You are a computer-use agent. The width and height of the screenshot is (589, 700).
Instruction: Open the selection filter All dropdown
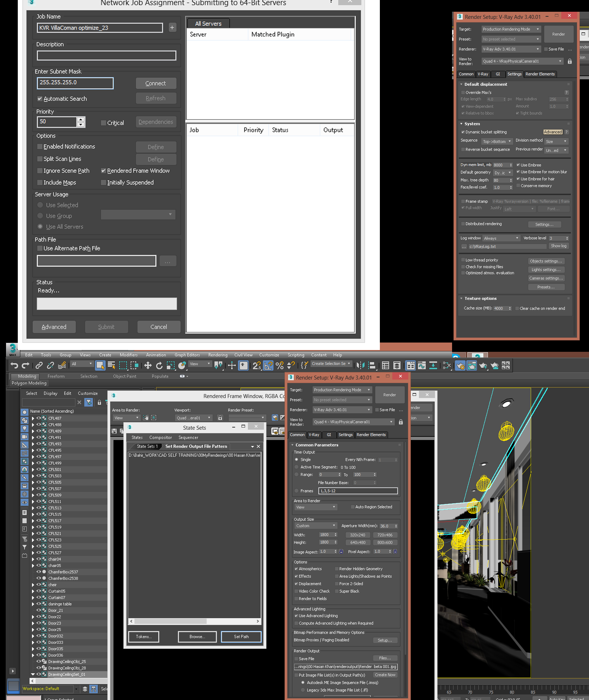coord(82,364)
